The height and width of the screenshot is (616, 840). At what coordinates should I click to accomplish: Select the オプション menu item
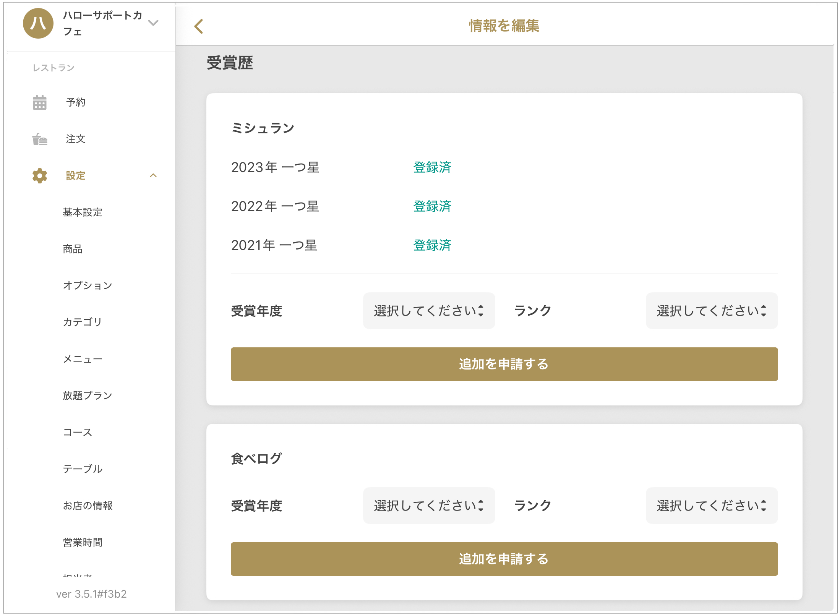(x=88, y=286)
